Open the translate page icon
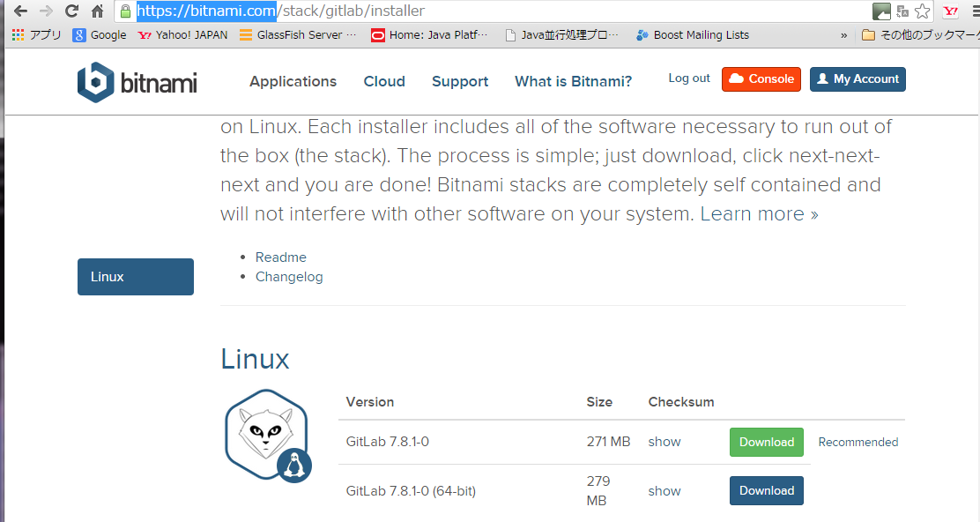 [902, 11]
